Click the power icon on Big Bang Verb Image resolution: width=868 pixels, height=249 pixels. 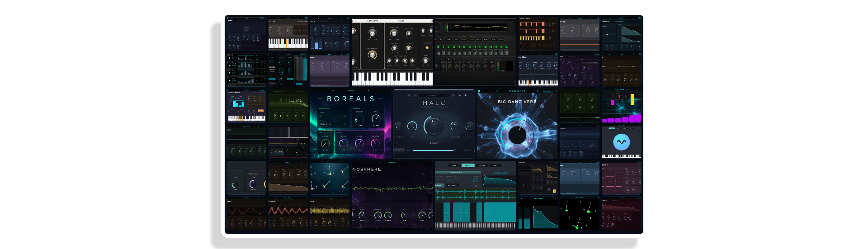click(x=479, y=91)
